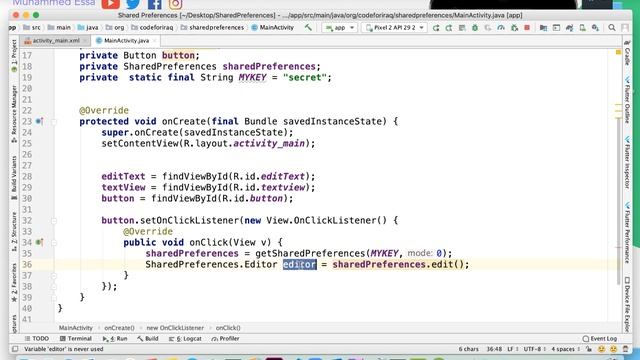640x360 pixels.
Task: Open the UTF-8 encoding selector
Action: (534, 349)
